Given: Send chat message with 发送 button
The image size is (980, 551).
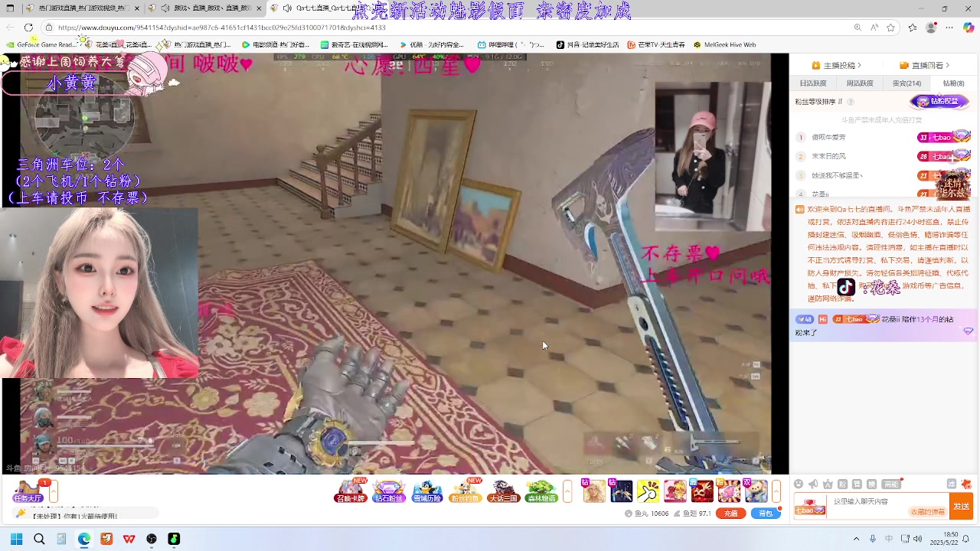Looking at the screenshot, I should tap(962, 506).
